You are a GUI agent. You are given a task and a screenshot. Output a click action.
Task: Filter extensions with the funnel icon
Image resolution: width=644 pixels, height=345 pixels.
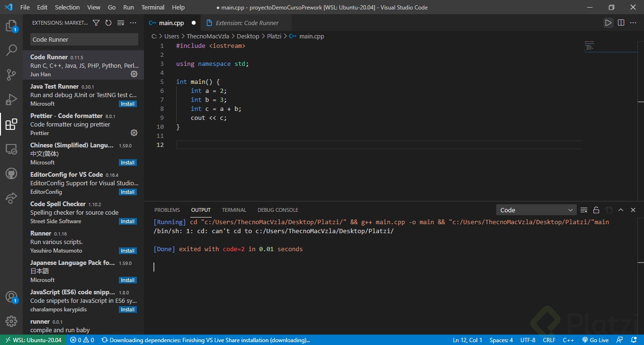point(96,23)
